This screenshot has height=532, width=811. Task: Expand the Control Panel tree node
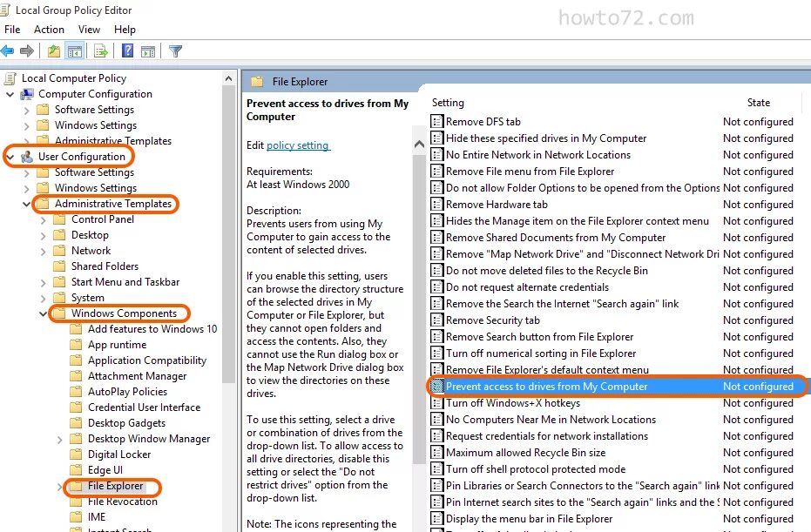tap(43, 219)
